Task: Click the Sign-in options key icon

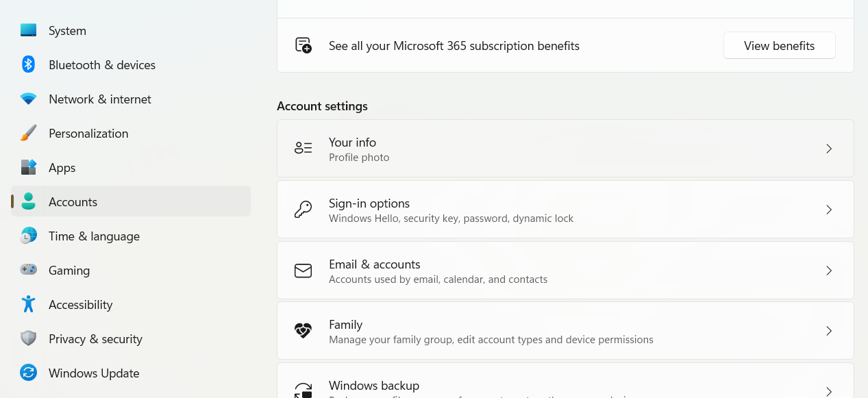Action: tap(303, 210)
